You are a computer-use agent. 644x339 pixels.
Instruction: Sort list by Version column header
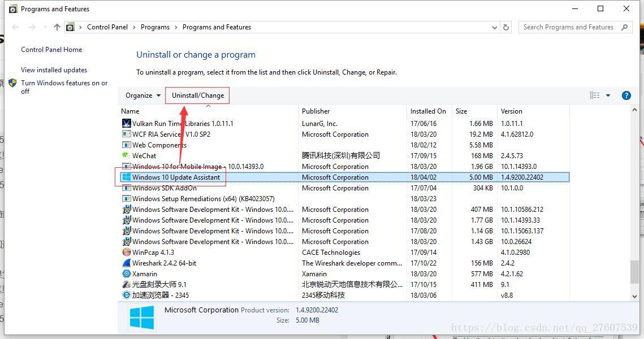pos(533,111)
